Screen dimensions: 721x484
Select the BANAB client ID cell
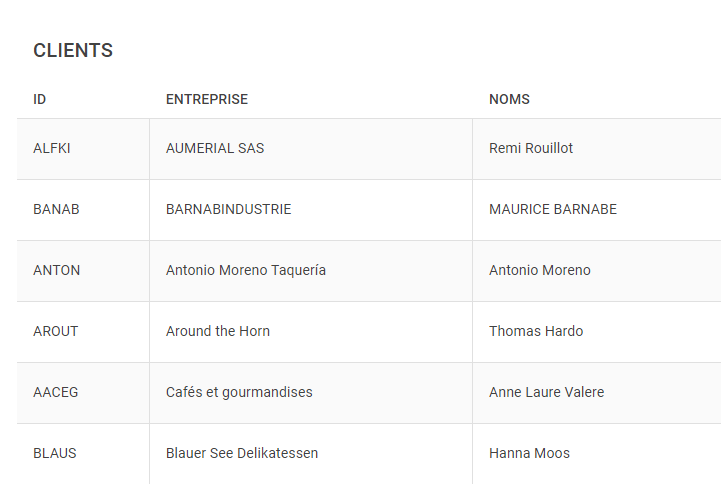(x=56, y=209)
